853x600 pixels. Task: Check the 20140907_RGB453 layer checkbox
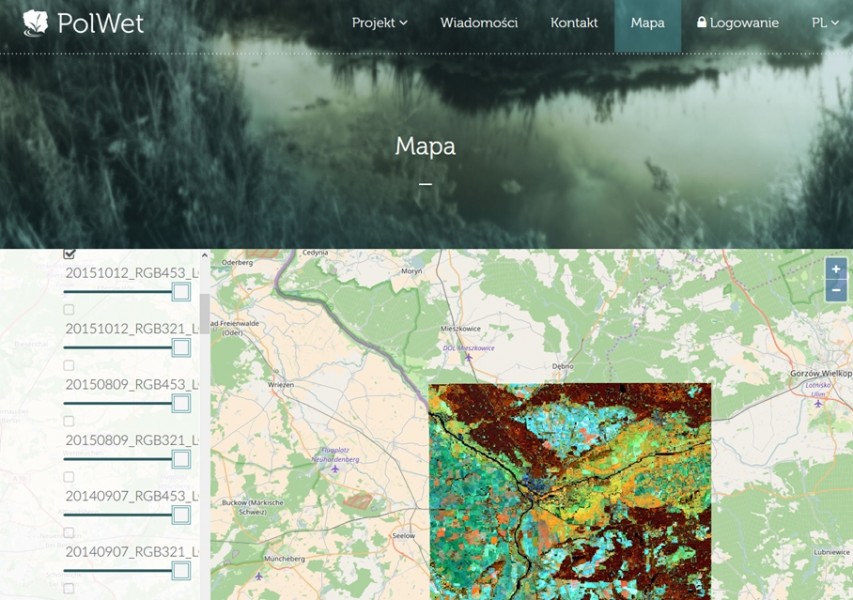point(69,477)
